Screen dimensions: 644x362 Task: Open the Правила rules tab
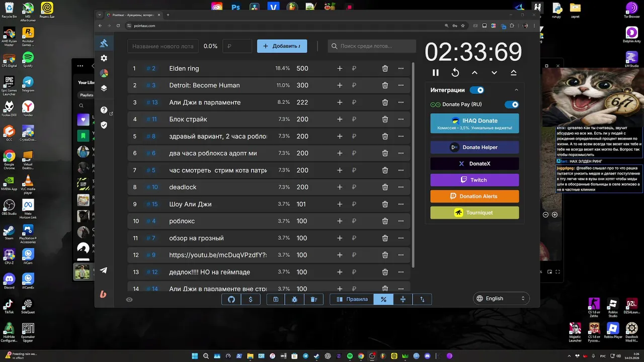click(x=352, y=299)
